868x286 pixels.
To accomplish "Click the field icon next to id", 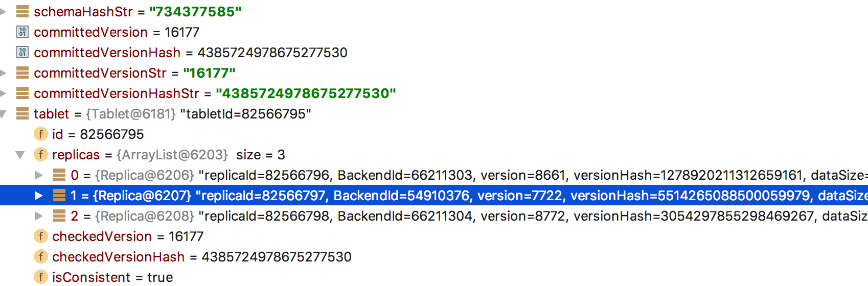I will click(x=41, y=134).
